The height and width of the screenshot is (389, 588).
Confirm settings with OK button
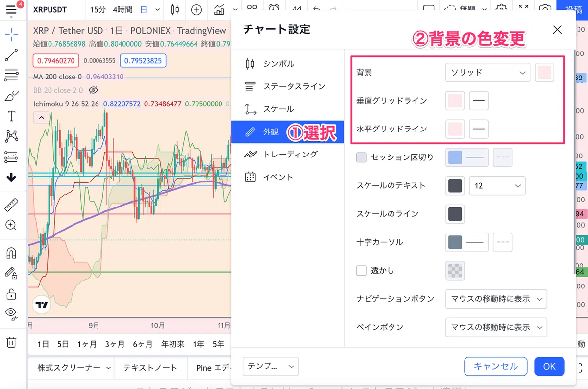coord(549,366)
